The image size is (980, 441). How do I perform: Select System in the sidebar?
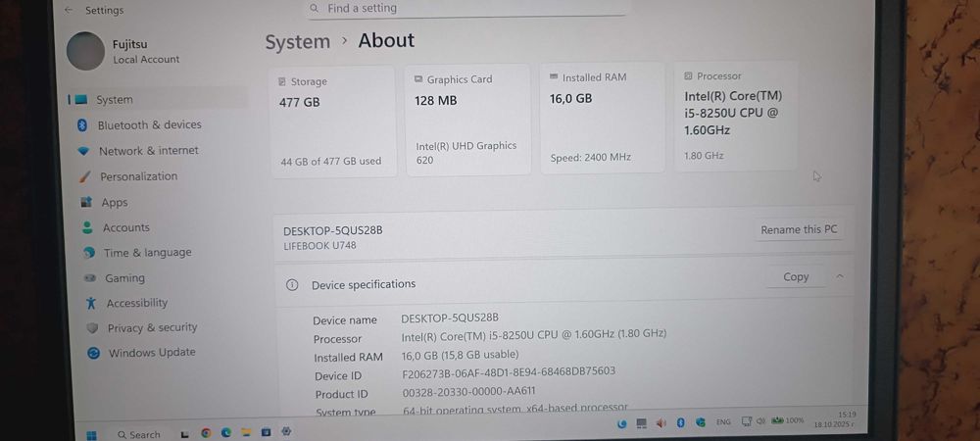point(158,99)
